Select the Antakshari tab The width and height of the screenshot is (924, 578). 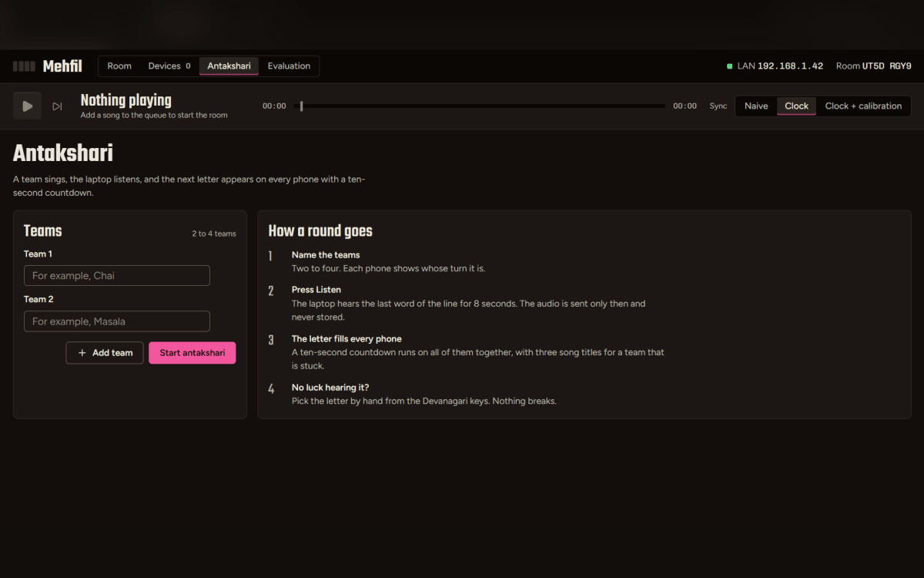(229, 66)
